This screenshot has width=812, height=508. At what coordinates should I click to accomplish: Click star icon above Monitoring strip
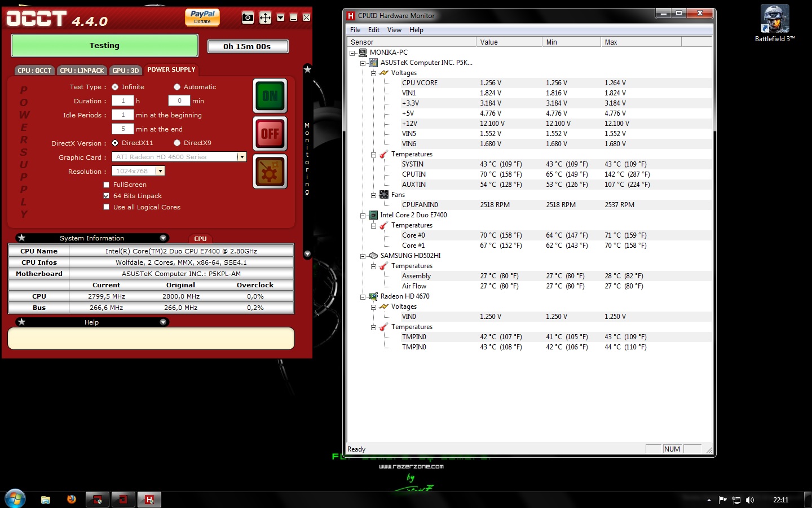(x=307, y=69)
